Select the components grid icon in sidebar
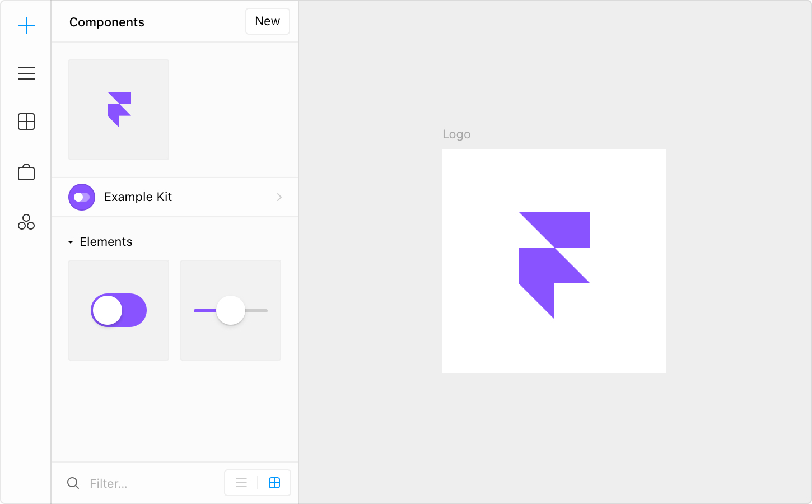Image resolution: width=812 pixels, height=504 pixels. tap(26, 122)
